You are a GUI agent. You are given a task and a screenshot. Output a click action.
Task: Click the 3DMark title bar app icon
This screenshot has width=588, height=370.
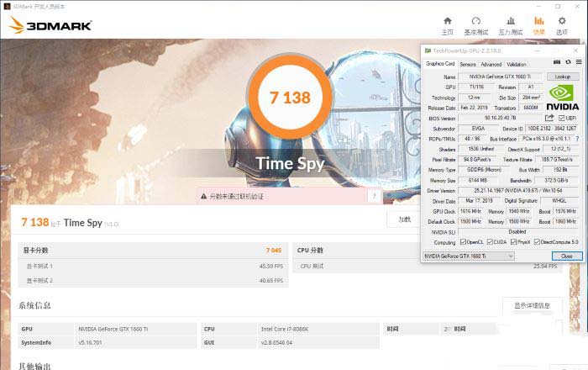coord(7,7)
